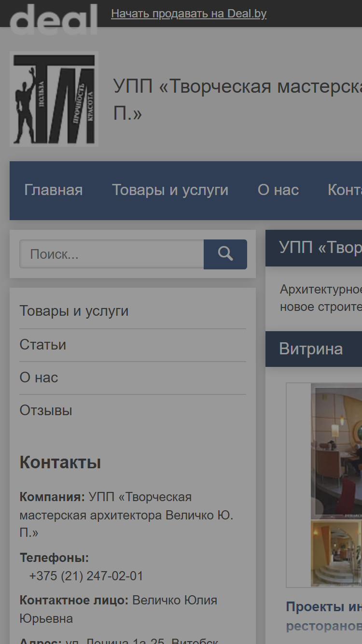This screenshot has height=644, width=362.
Task: Click the company TM logo image
Action: [54, 99]
